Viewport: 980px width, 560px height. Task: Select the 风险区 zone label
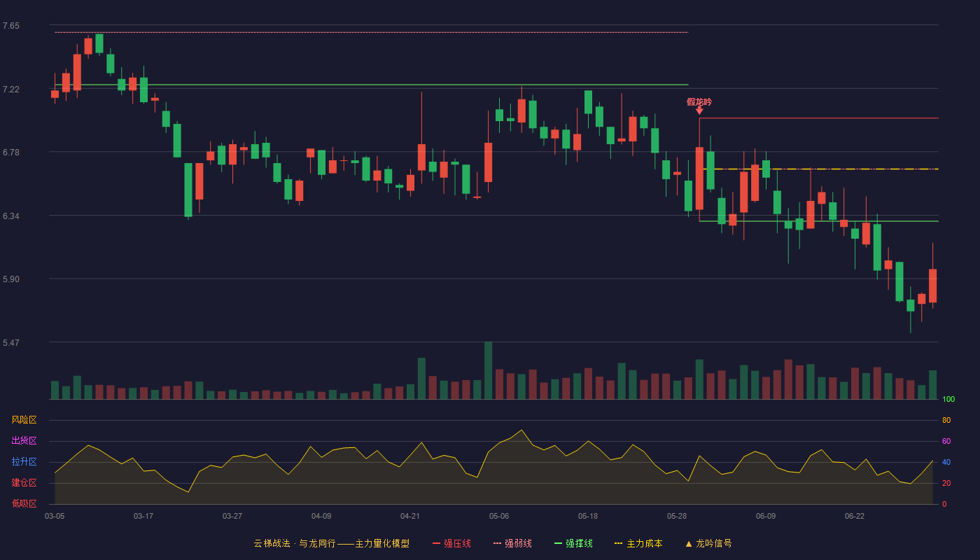pyautogui.click(x=24, y=420)
